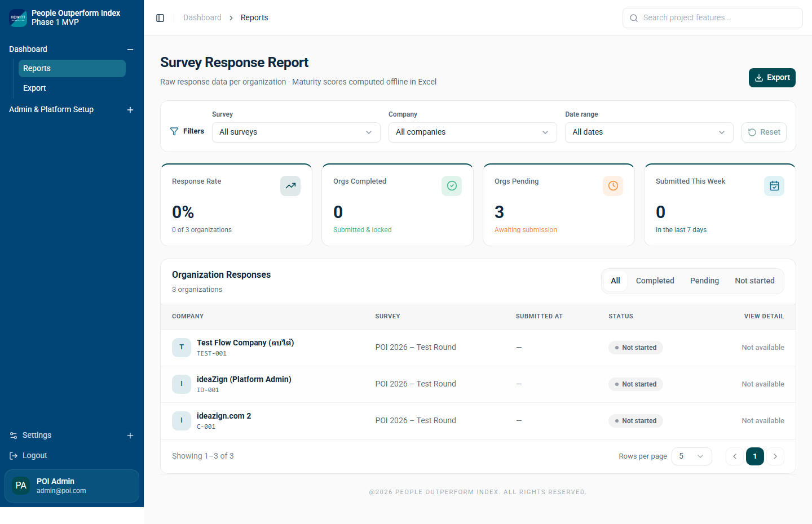The height and width of the screenshot is (524, 812).
Task: Click the ideazign.com 2 avatar
Action: pos(182,421)
